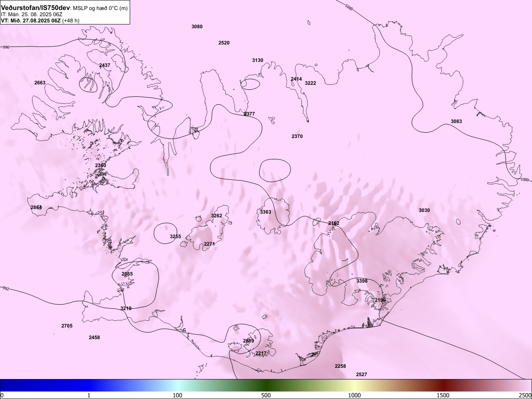Screen dimensions: 532x399
Task: Click the 1500 tick on the color scale
Action: pos(443,395)
